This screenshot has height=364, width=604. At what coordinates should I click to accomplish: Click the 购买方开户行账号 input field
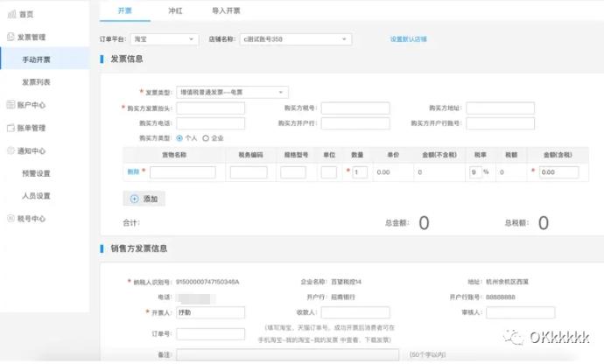pos(500,123)
